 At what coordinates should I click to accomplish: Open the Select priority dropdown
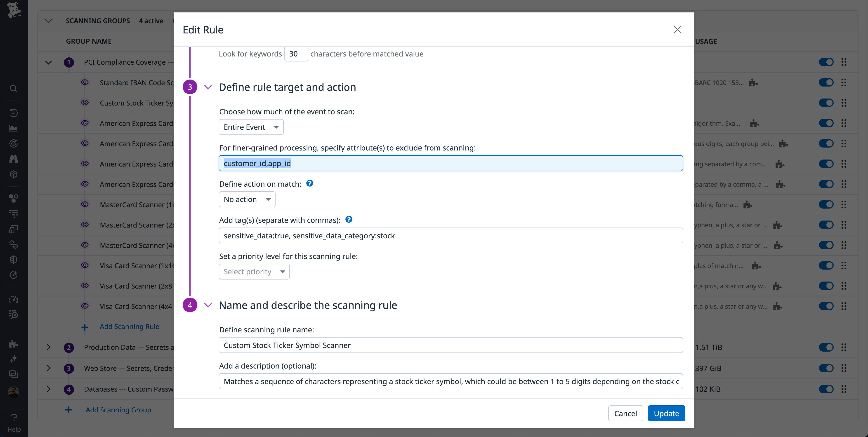pos(254,272)
